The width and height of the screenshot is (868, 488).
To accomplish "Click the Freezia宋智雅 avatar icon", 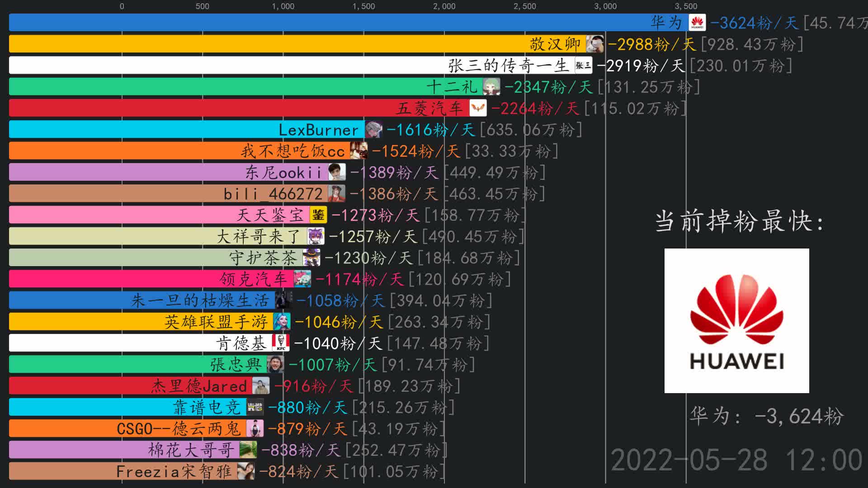I will coord(246,471).
